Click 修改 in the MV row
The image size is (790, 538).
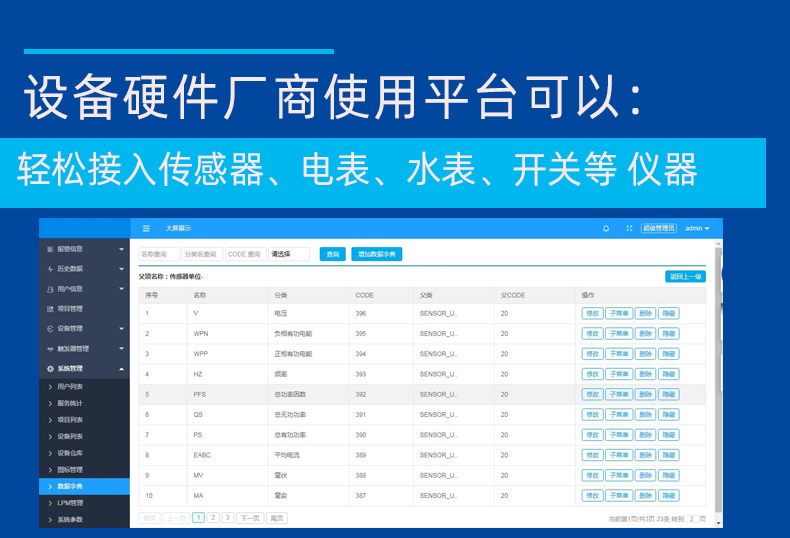point(592,475)
